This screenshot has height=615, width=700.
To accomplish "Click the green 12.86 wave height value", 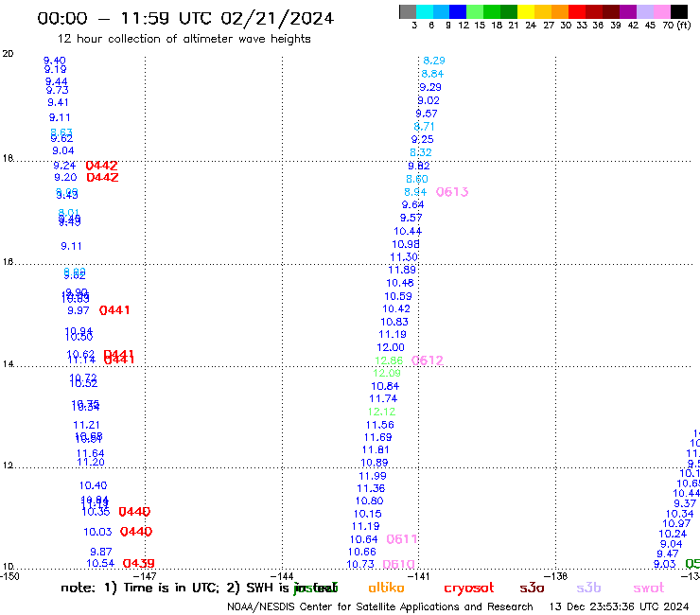I will pyautogui.click(x=389, y=360).
